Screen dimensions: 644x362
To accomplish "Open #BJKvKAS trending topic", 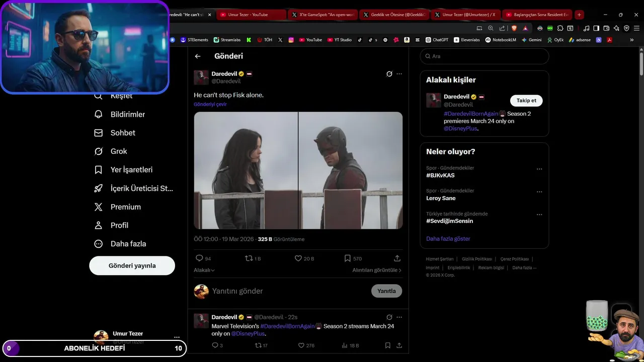I will tap(440, 175).
